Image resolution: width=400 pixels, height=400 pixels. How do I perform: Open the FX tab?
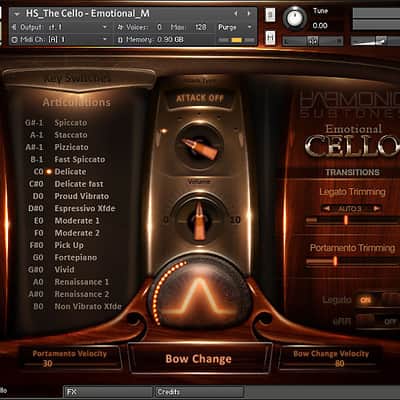click(x=108, y=392)
